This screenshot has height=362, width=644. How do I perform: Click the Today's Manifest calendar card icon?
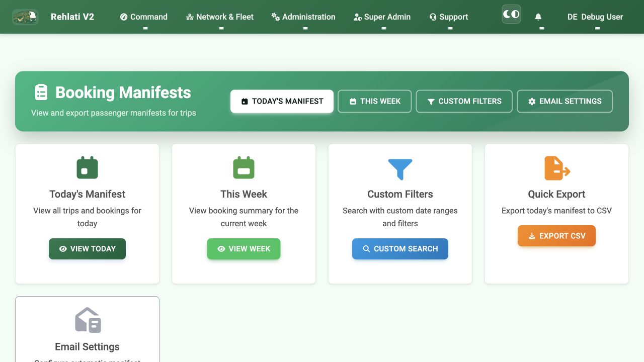point(87,168)
